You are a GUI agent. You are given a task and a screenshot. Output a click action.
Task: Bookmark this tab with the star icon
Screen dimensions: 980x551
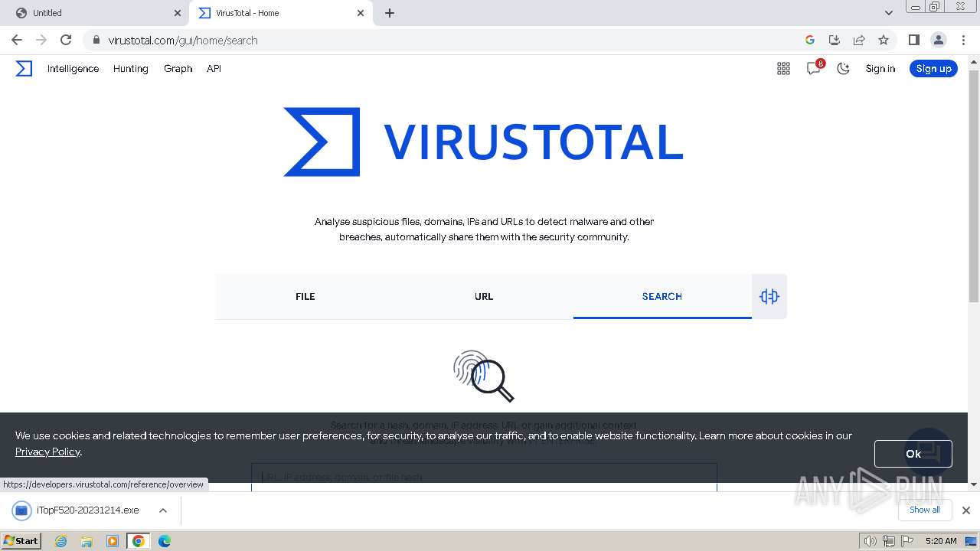click(884, 40)
